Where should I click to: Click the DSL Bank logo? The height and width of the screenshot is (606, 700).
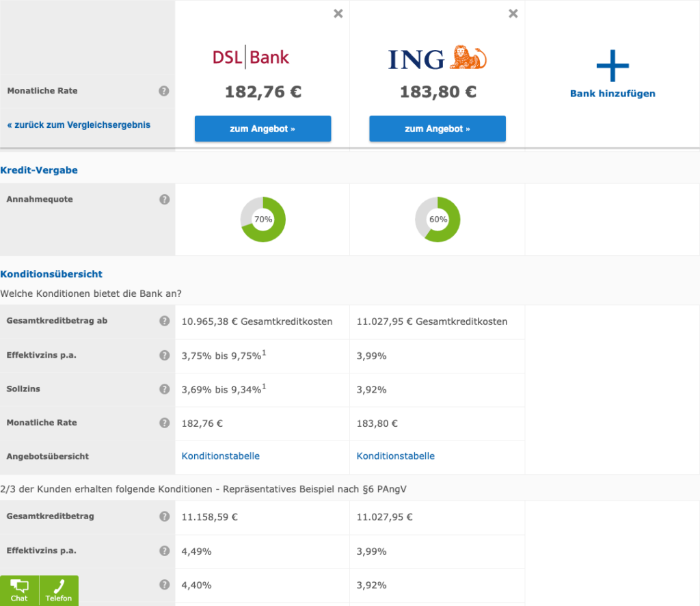point(251,57)
